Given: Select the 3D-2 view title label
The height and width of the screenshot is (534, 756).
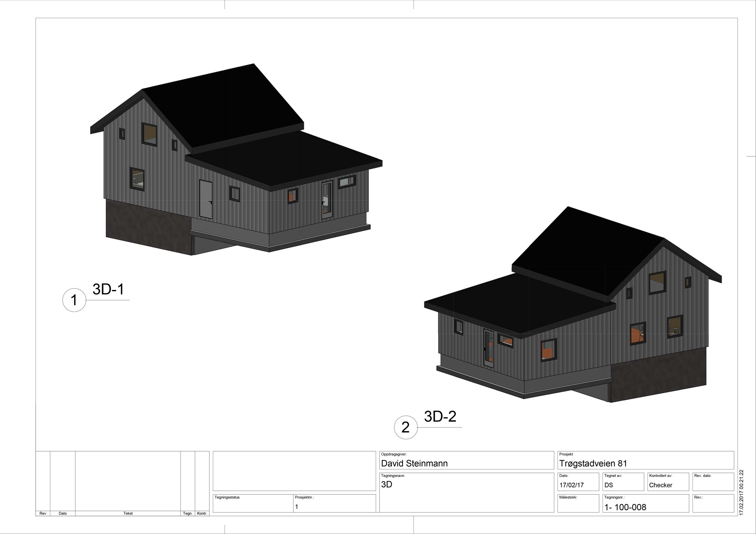Looking at the screenshot, I should [440, 417].
